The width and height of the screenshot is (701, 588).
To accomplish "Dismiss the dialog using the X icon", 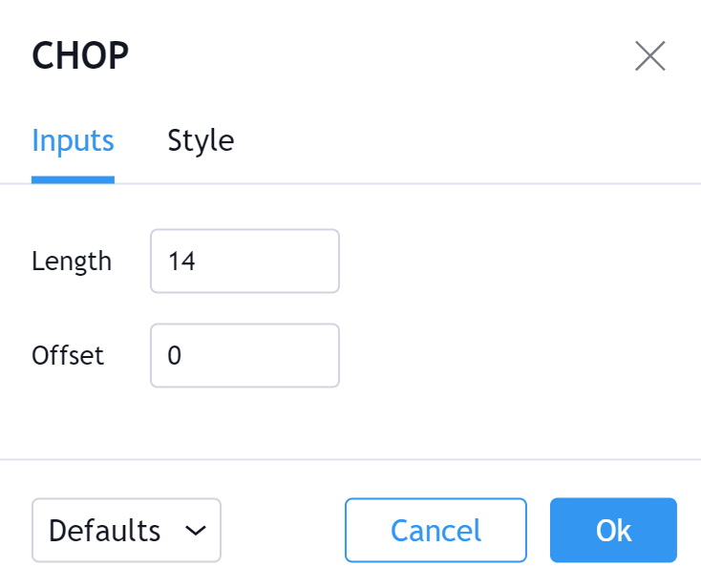I will (650, 56).
